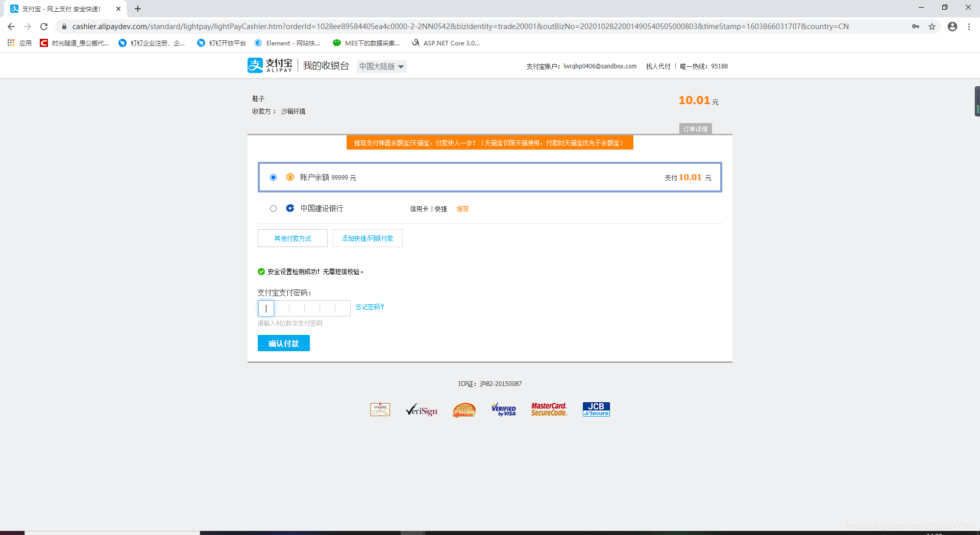Click 添加快捷/网银付款 button

tap(367, 238)
